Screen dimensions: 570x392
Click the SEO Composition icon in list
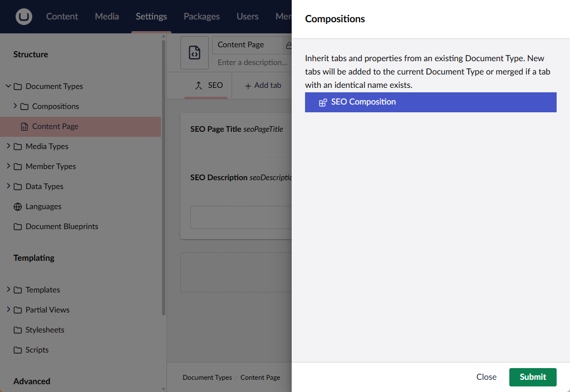point(323,102)
